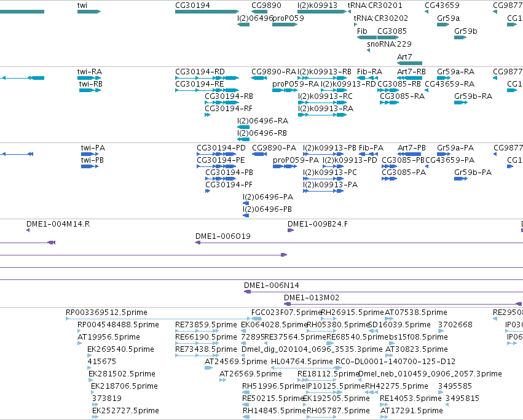Click the Art7 gene label
The image size is (523, 420).
[404, 57]
